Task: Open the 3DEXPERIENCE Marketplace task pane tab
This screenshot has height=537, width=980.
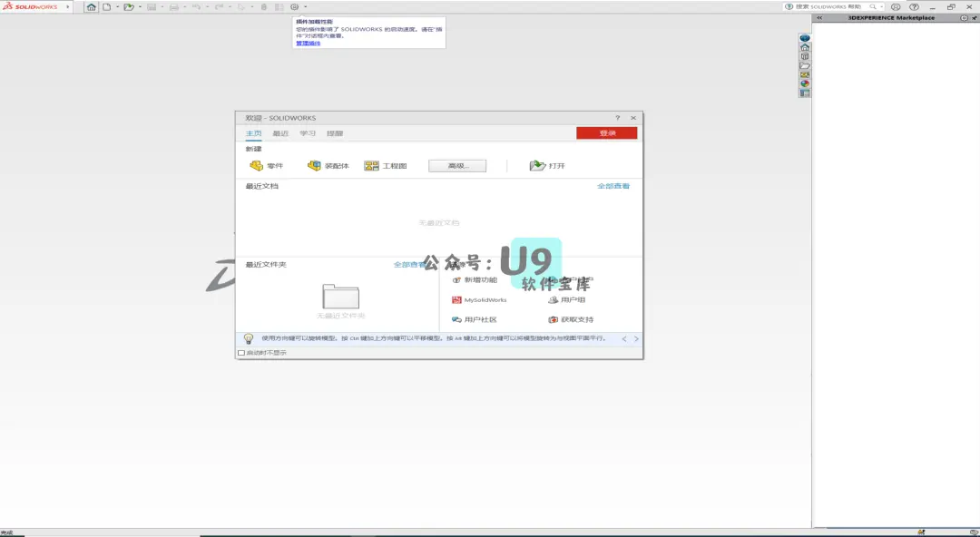Action: click(805, 38)
